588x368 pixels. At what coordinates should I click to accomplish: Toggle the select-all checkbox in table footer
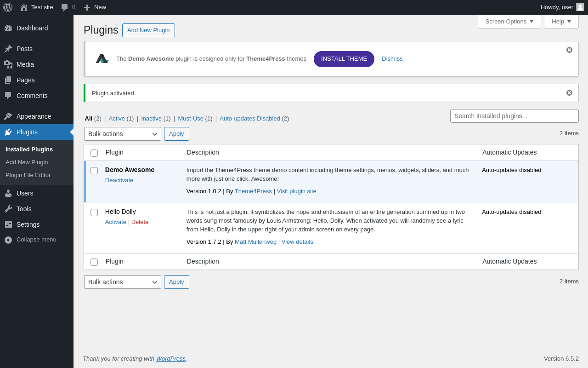click(x=94, y=262)
